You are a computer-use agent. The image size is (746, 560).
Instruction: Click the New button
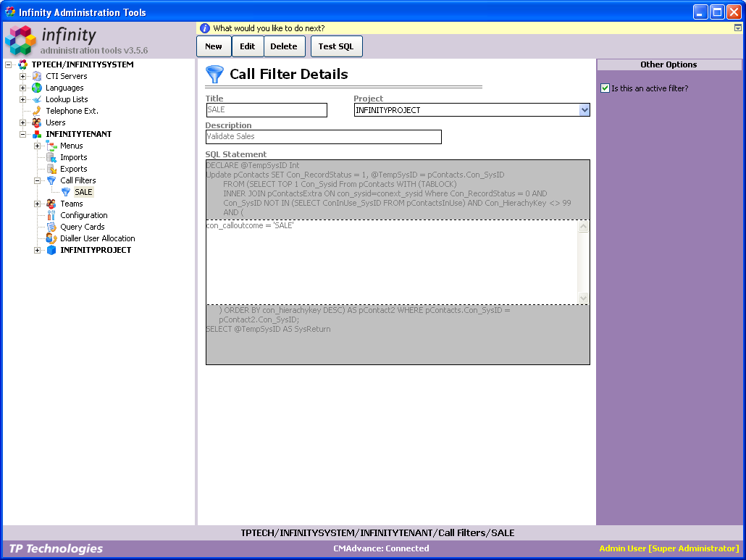pos(214,46)
